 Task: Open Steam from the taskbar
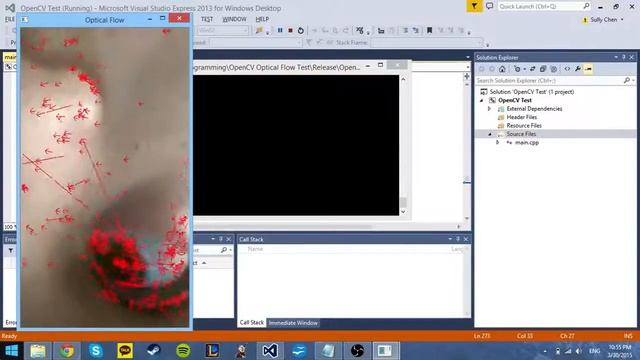(154, 351)
